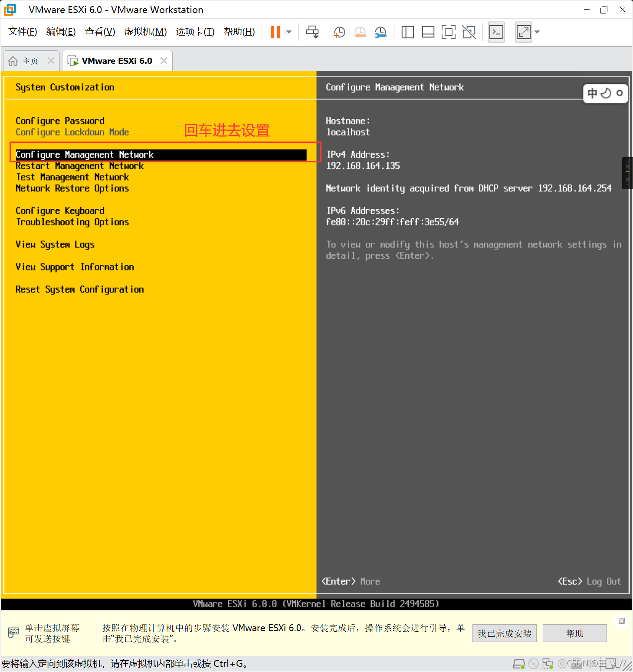This screenshot has width=633, height=672.
Task: Open the 编辑(E) menu
Action: pyautogui.click(x=61, y=31)
